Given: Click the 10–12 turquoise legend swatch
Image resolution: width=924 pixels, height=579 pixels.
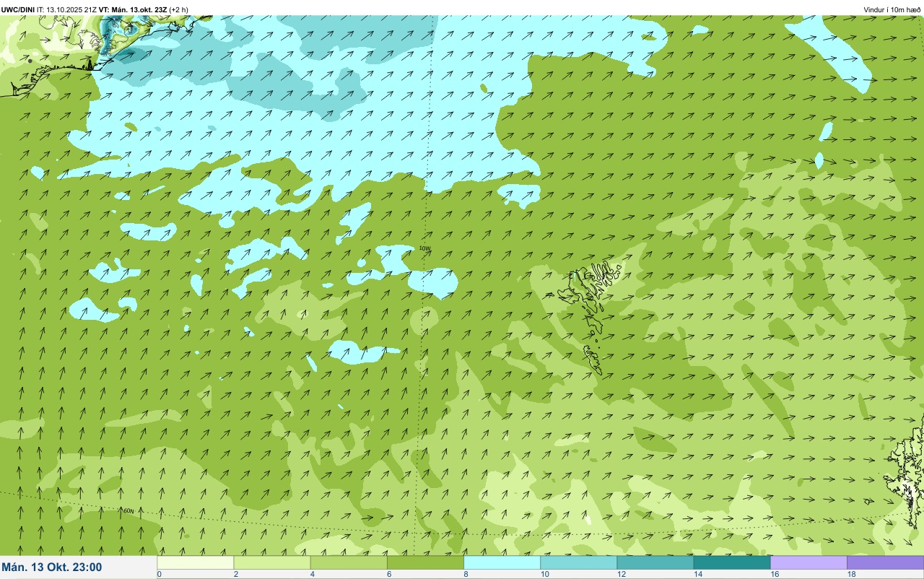Looking at the screenshot, I should (578, 562).
